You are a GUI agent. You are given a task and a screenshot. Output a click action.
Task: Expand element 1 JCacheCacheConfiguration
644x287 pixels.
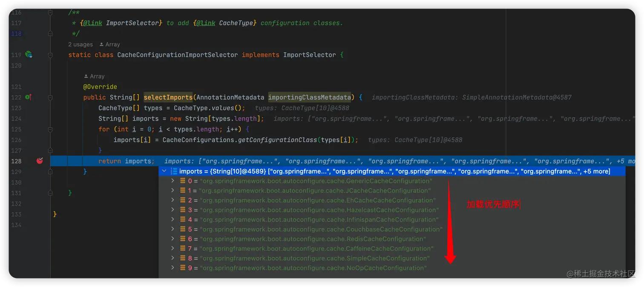[x=172, y=190]
